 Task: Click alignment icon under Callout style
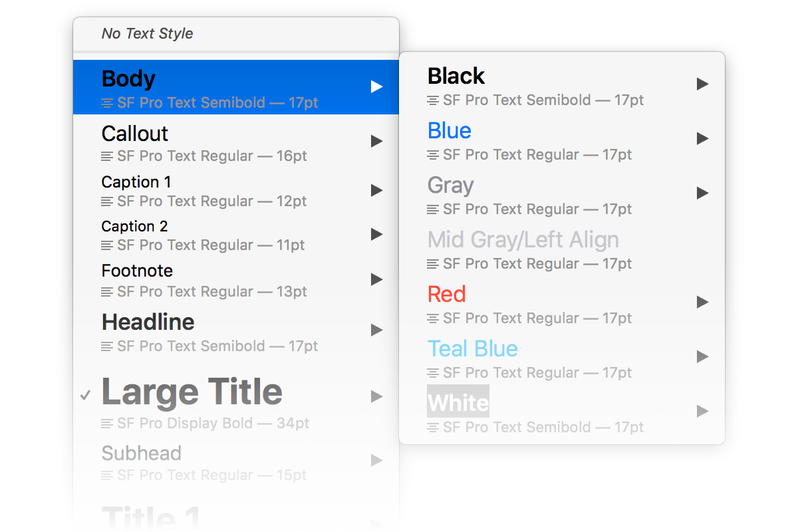point(107,156)
